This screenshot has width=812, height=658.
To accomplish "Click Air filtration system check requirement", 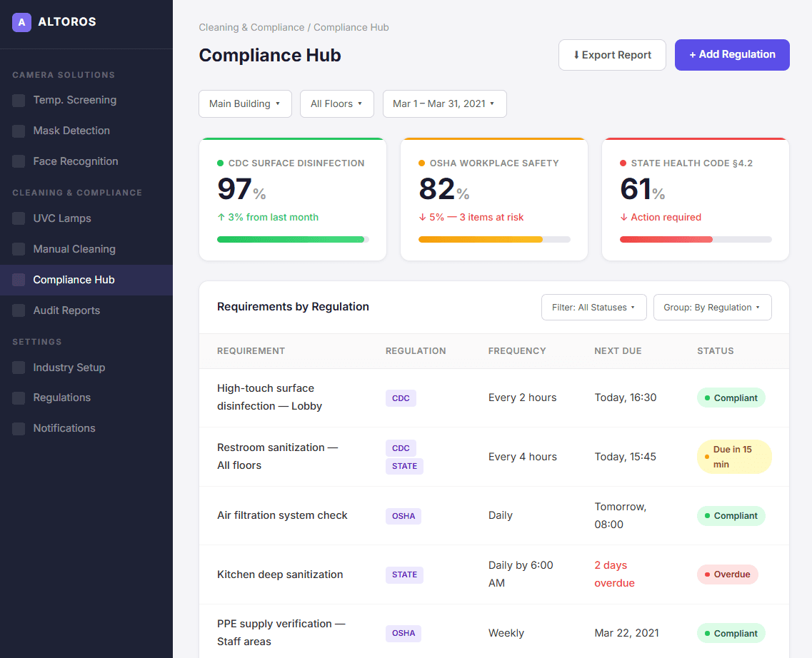I will pyautogui.click(x=282, y=516).
